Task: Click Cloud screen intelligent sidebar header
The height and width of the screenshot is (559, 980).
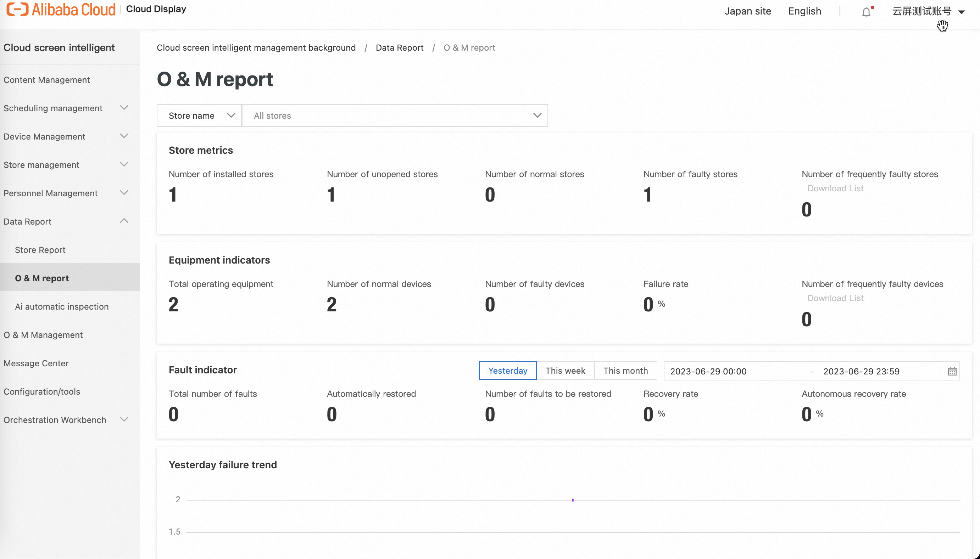Action: [x=59, y=47]
